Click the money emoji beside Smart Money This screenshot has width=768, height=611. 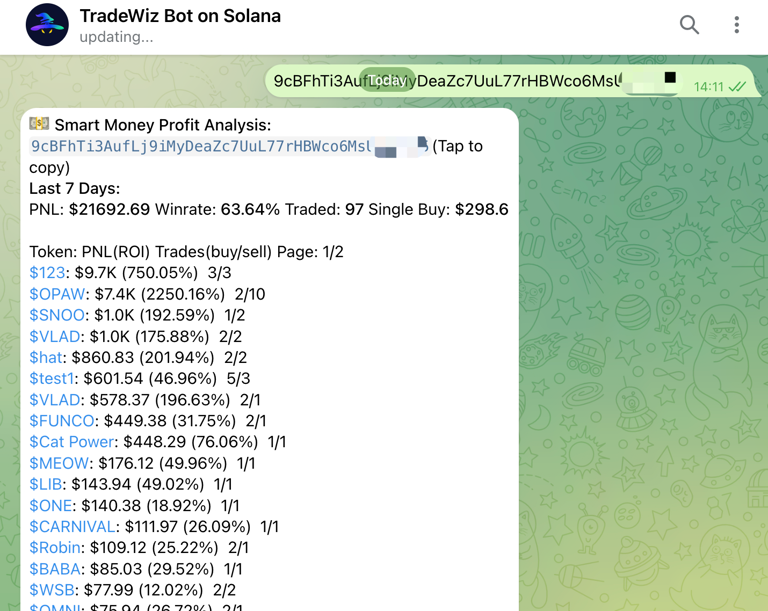tap(39, 124)
